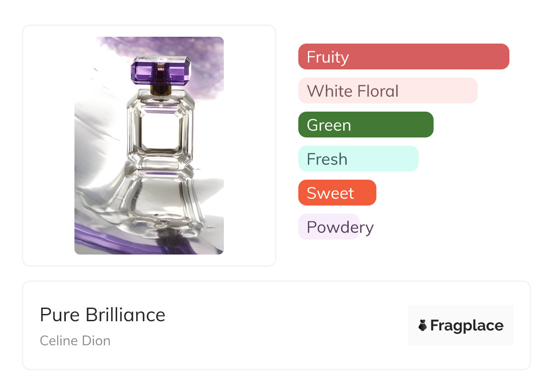Open the Fragplace wordmark link
553x392 pixels.
[x=467, y=325]
